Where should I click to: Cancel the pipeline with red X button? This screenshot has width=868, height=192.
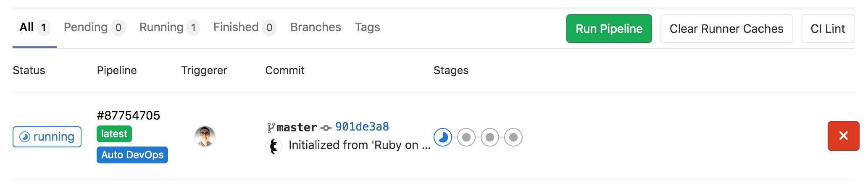[843, 136]
